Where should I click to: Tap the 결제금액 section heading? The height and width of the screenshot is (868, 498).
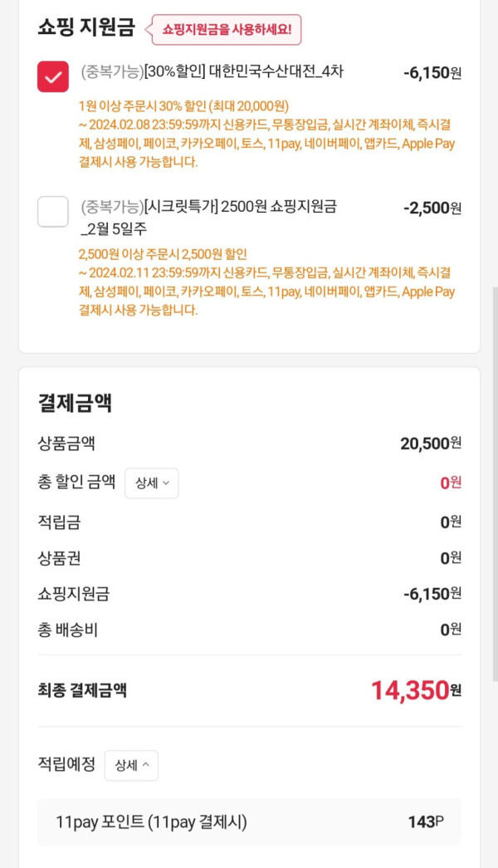[75, 403]
